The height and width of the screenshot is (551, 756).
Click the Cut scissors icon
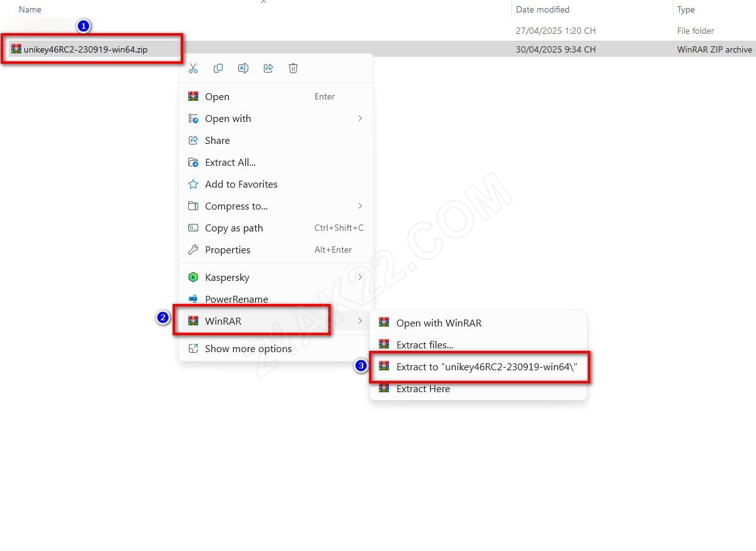pyautogui.click(x=193, y=69)
